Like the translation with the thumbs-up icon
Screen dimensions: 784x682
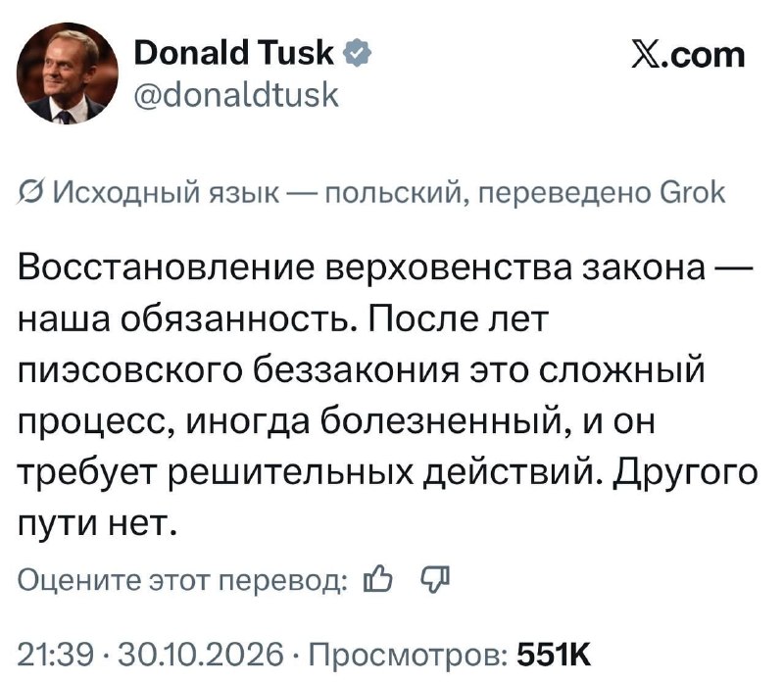pyautogui.click(x=378, y=579)
